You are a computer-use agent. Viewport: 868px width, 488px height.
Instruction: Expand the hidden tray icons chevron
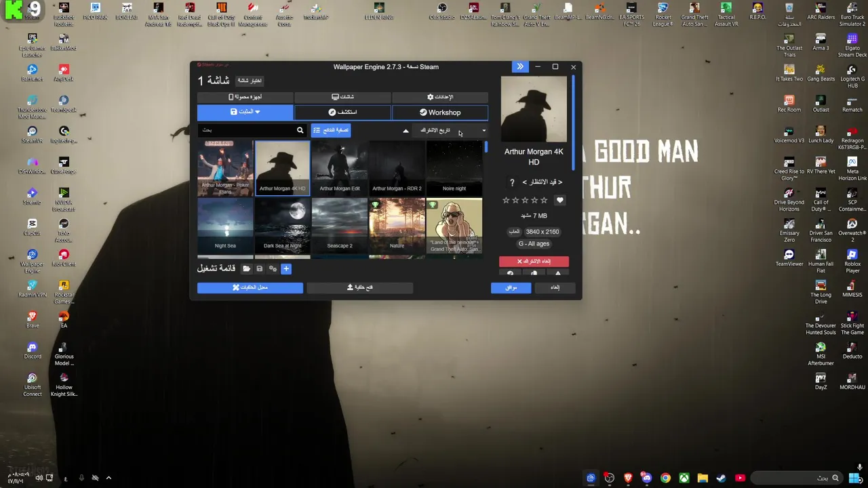[x=108, y=478]
